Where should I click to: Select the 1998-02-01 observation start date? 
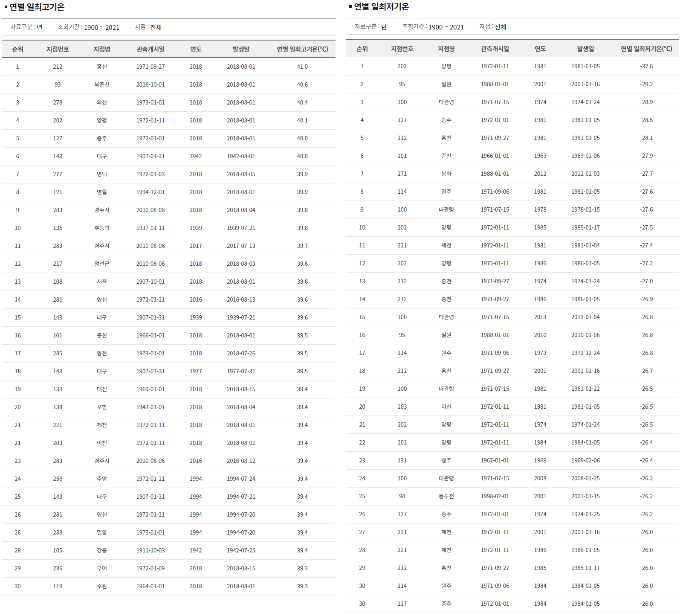pyautogui.click(x=495, y=496)
